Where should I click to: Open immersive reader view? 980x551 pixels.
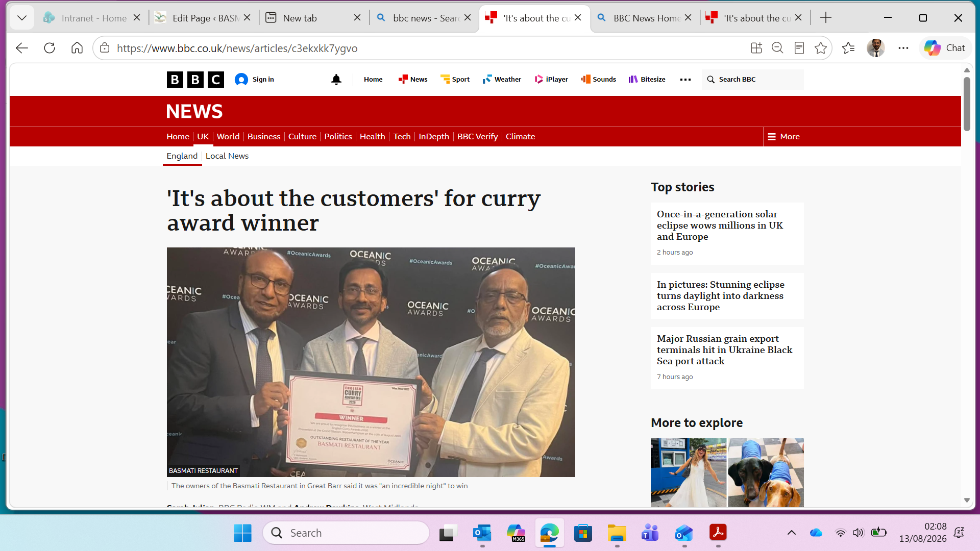click(x=799, y=48)
